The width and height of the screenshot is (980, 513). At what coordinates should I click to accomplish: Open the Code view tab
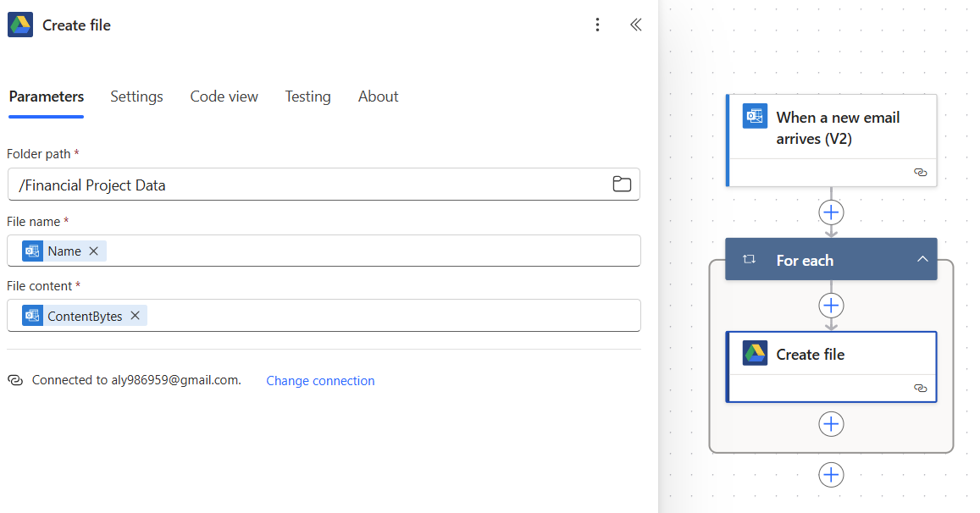(x=224, y=97)
